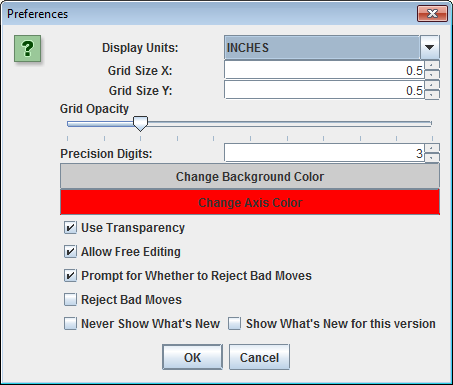Click the Grid Size Y label

point(140,91)
